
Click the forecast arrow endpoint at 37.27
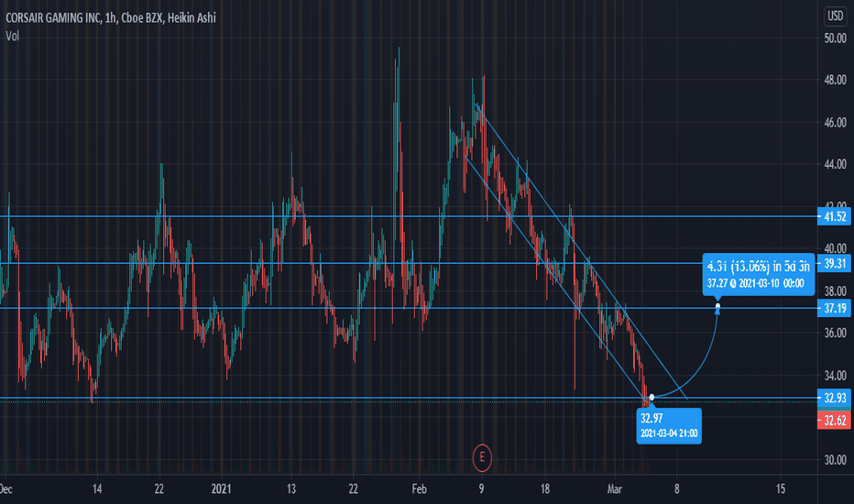[717, 307]
